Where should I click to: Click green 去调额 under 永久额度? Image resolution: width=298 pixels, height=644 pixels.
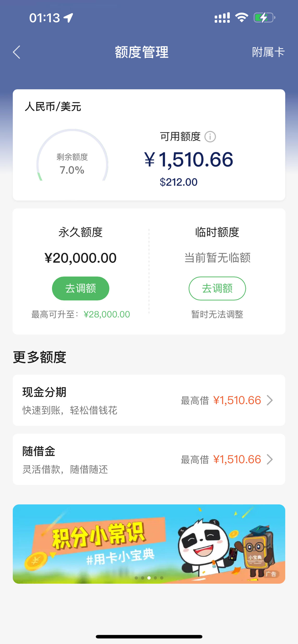click(81, 288)
